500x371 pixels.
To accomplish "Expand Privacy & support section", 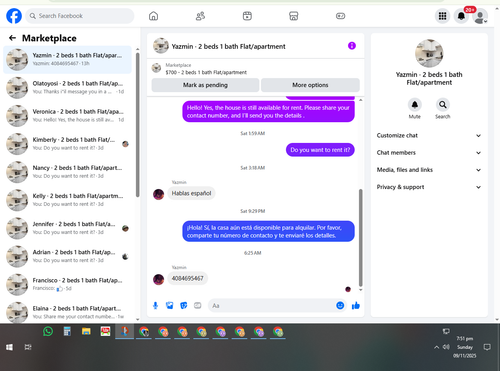I will (x=429, y=187).
